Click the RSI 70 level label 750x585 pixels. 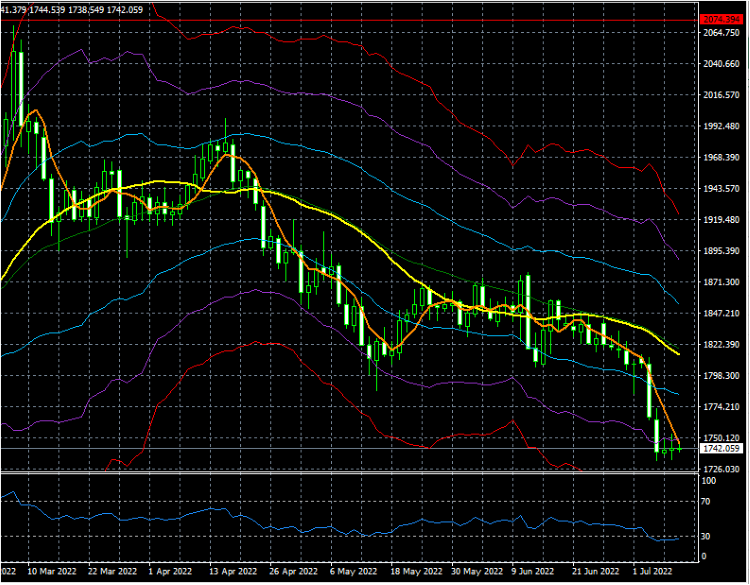tap(706, 502)
